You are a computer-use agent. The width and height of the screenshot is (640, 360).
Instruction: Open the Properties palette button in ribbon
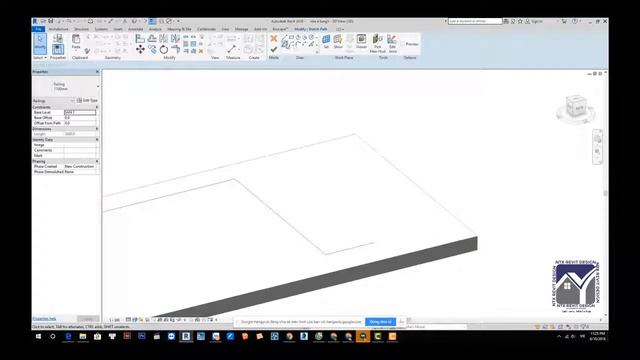pyautogui.click(x=58, y=49)
